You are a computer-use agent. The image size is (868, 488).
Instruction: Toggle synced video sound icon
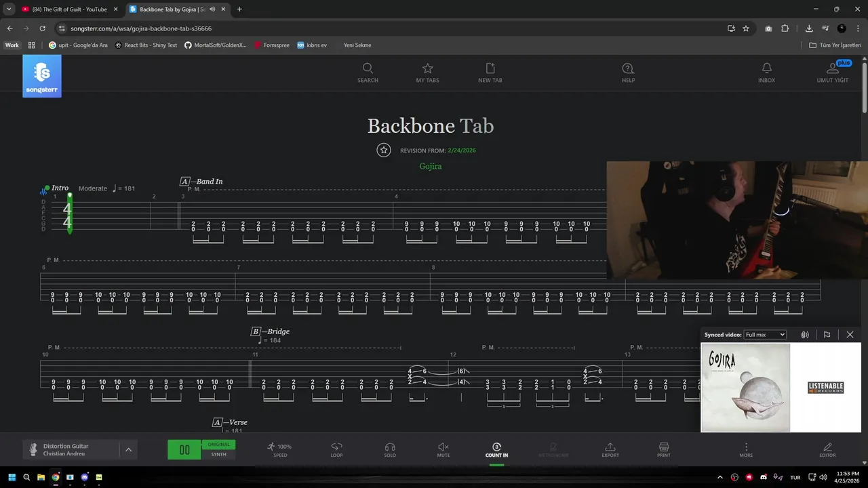(x=805, y=335)
